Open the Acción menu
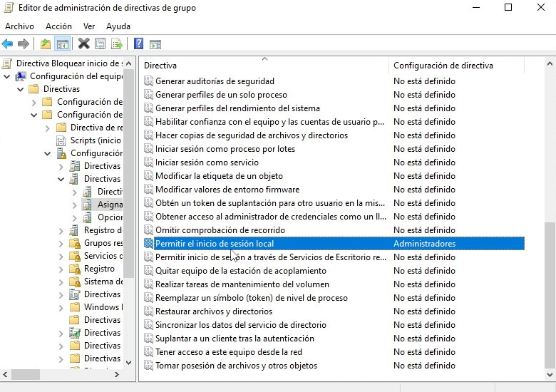The image size is (556, 392). point(58,26)
